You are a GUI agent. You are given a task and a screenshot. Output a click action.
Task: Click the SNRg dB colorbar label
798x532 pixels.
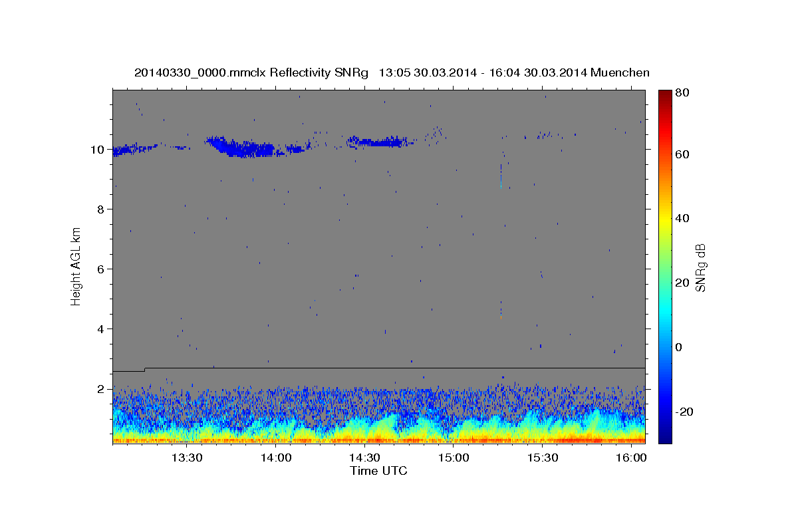coord(700,267)
